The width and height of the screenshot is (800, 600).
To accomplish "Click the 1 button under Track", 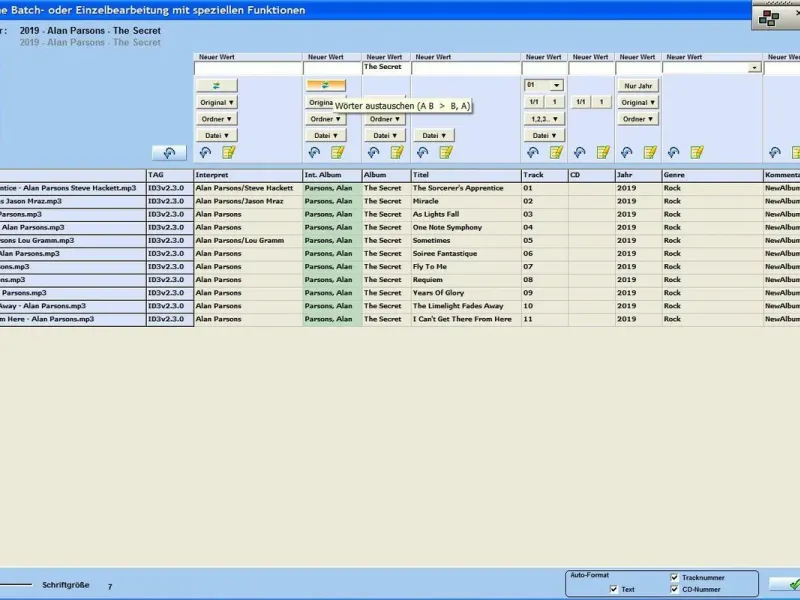I will pyautogui.click(x=555, y=102).
